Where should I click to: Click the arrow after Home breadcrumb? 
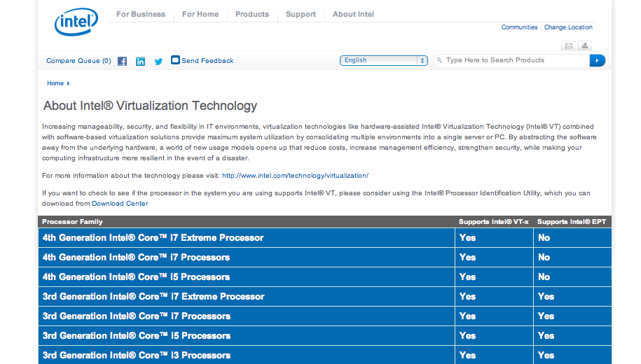coord(68,83)
